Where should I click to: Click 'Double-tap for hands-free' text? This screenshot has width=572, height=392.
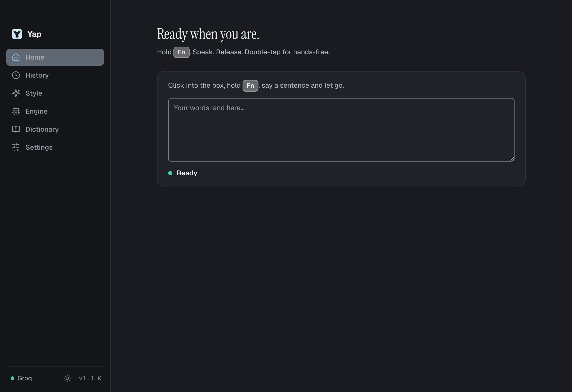click(287, 52)
